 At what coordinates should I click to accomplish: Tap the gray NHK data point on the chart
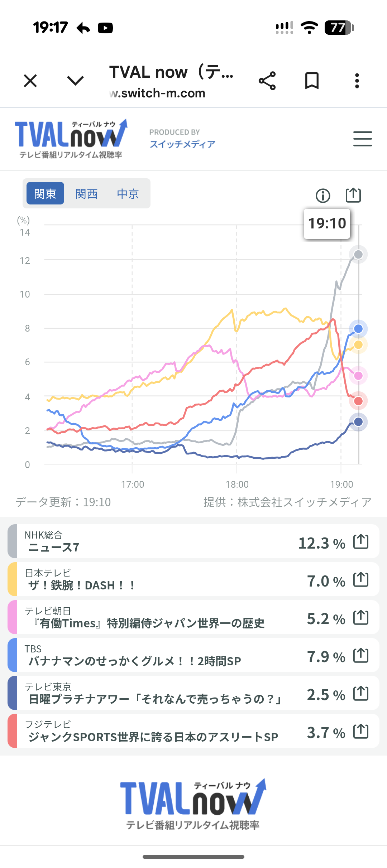pyautogui.click(x=358, y=255)
